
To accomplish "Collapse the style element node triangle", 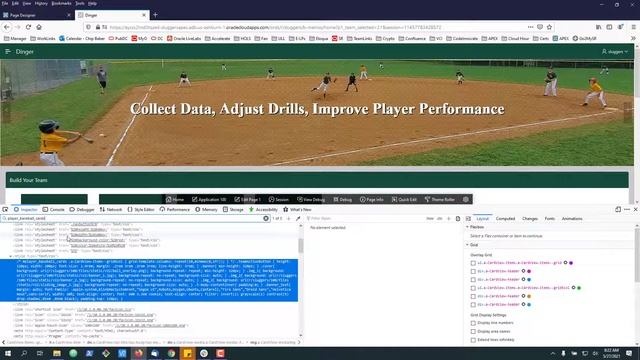I will click(x=11, y=256).
